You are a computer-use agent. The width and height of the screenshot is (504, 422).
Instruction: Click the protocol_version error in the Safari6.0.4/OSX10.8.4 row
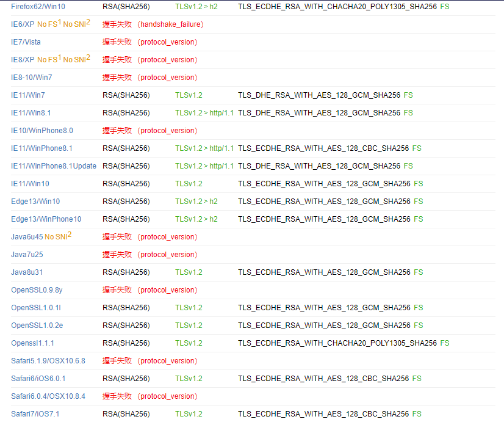pos(167,396)
